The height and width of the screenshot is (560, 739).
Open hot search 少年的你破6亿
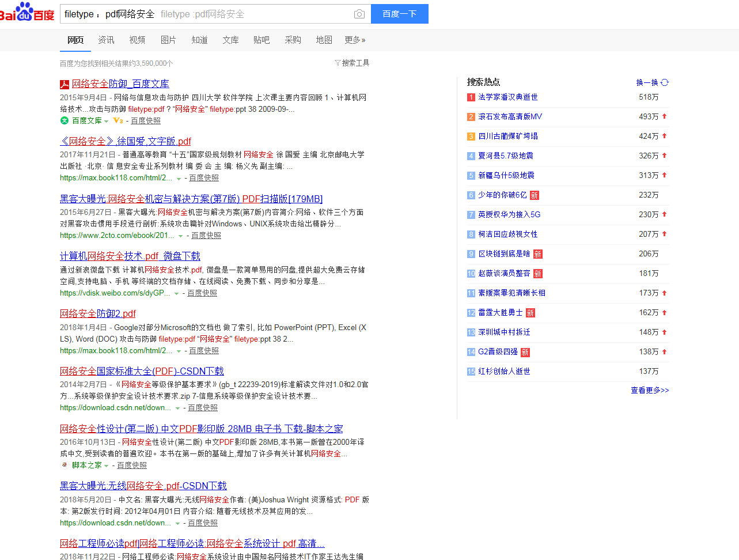(x=502, y=195)
